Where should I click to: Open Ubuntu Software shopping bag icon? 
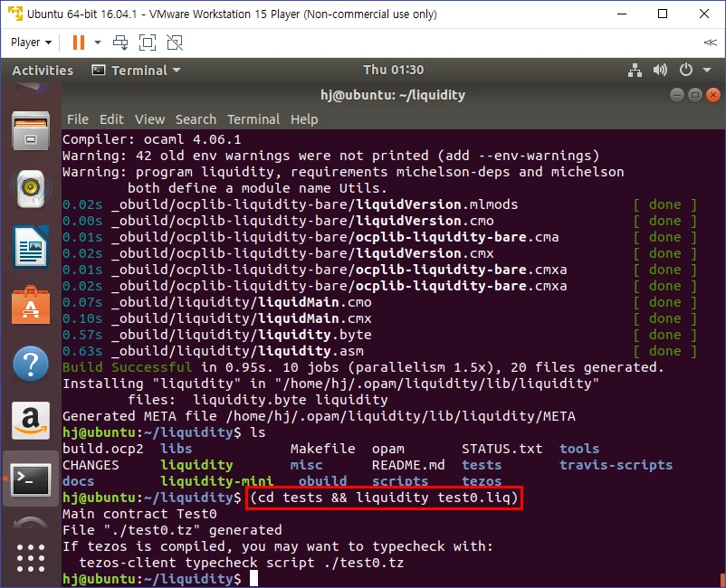[x=31, y=305]
